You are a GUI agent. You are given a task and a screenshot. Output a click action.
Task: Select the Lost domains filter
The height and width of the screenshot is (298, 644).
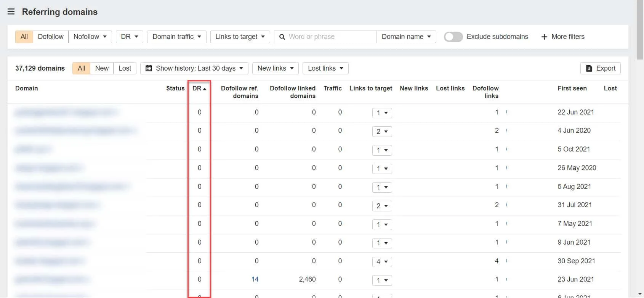125,68
